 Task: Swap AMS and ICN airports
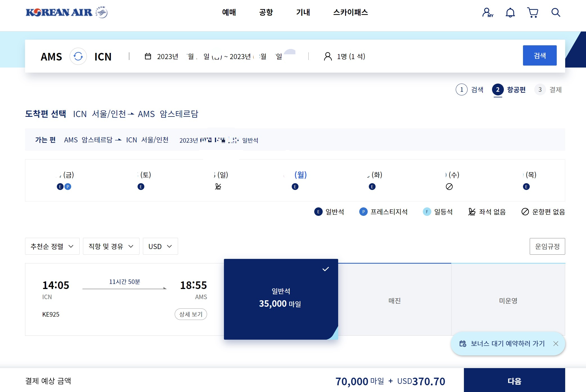(x=78, y=57)
